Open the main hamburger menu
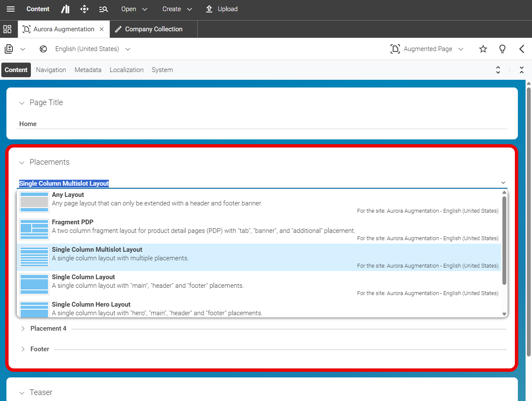532x401 pixels. (11, 9)
